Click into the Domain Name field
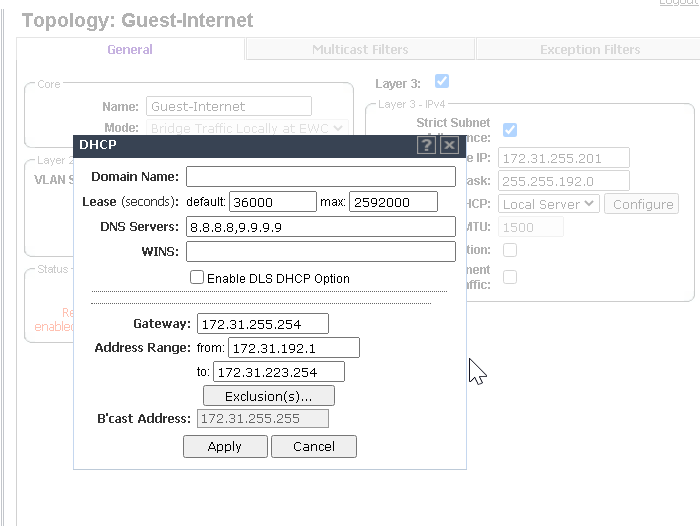Screen dimensions: 700x526 tap(320, 176)
